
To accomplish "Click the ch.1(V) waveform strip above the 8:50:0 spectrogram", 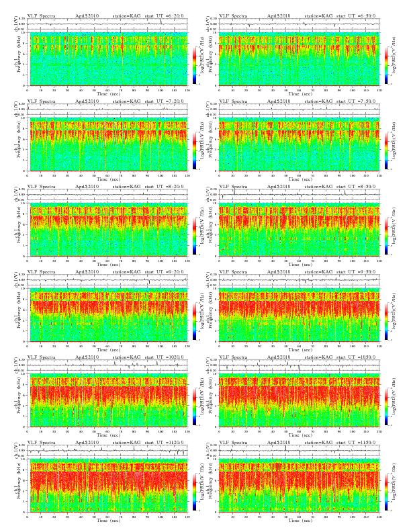I will pyautogui.click(x=299, y=195).
